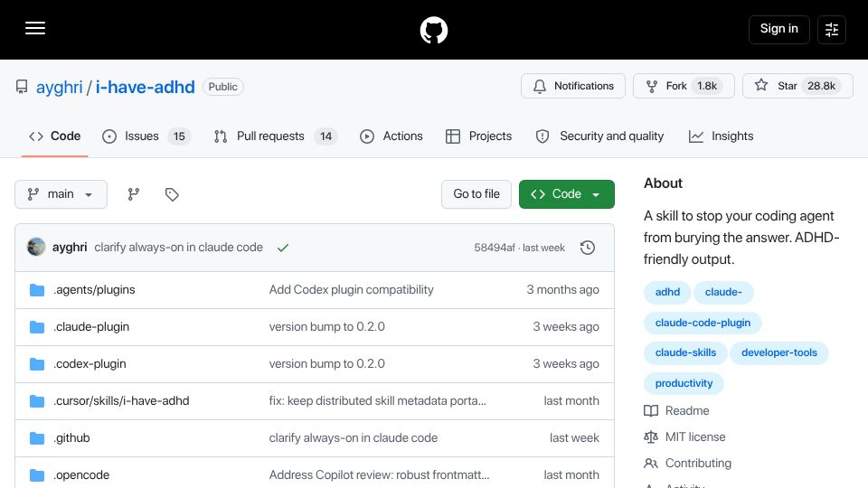
Task: Open 'clarify always-on in claude code' commit for .github
Action: pyautogui.click(x=354, y=438)
